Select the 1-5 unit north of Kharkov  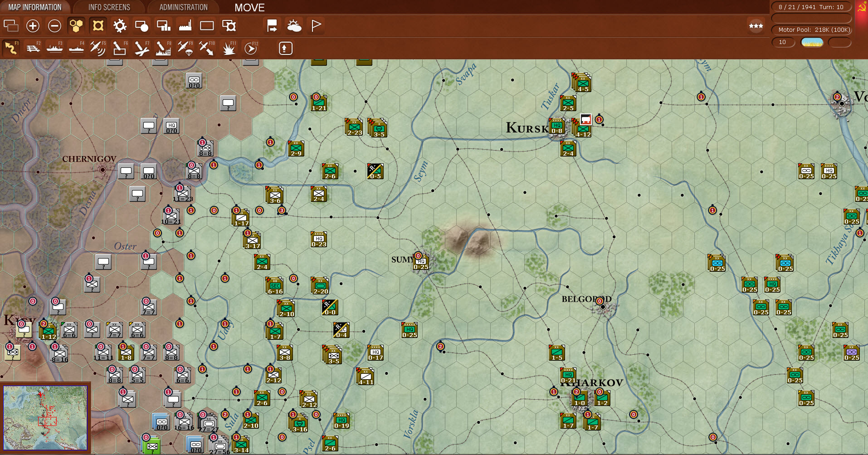(x=557, y=352)
